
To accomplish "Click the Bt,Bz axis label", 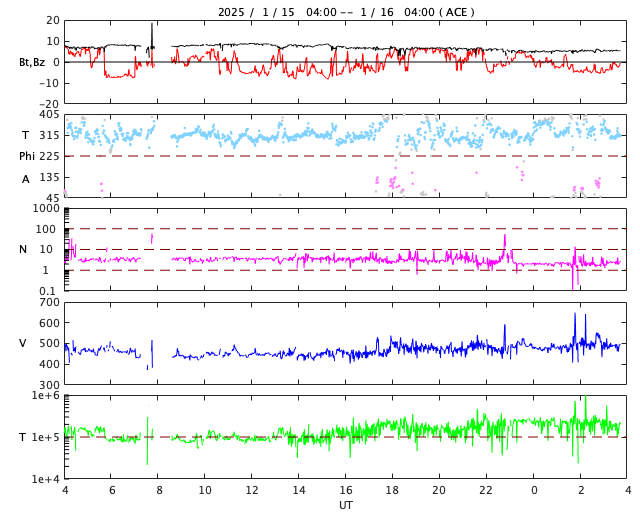I will coord(32,62).
